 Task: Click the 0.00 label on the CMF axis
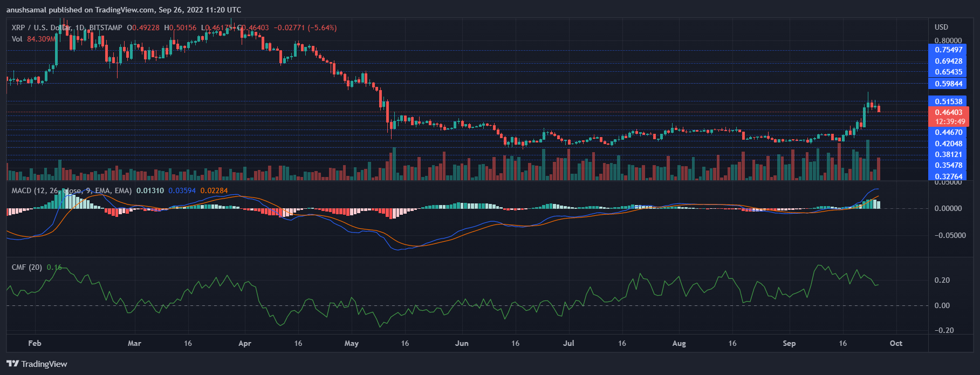pyautogui.click(x=942, y=305)
